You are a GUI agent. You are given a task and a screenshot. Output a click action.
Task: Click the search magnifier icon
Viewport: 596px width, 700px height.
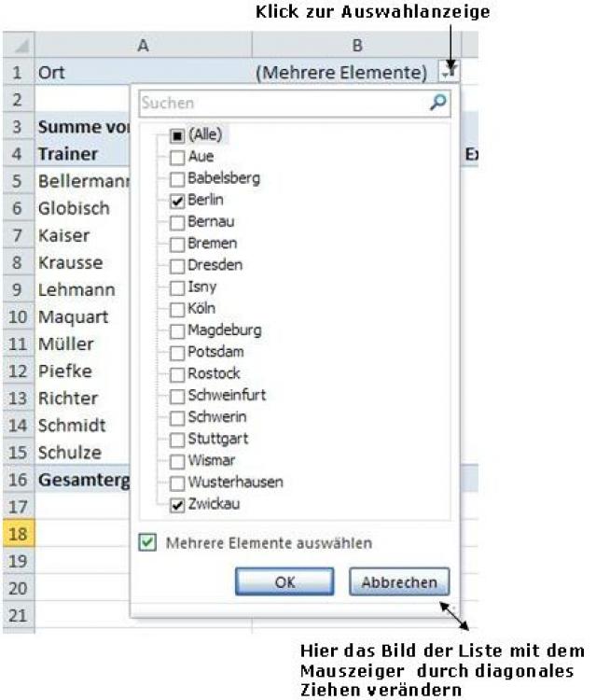[437, 104]
